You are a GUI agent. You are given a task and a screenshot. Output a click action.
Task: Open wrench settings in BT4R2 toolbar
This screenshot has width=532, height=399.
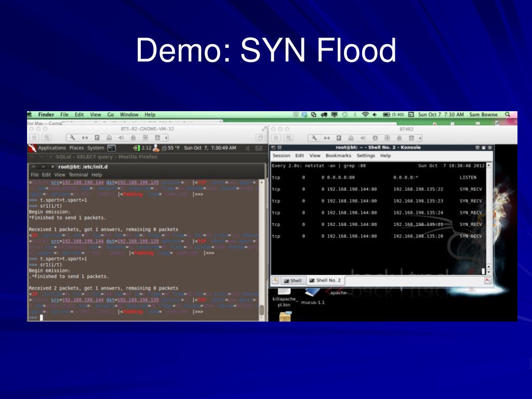tap(314, 138)
